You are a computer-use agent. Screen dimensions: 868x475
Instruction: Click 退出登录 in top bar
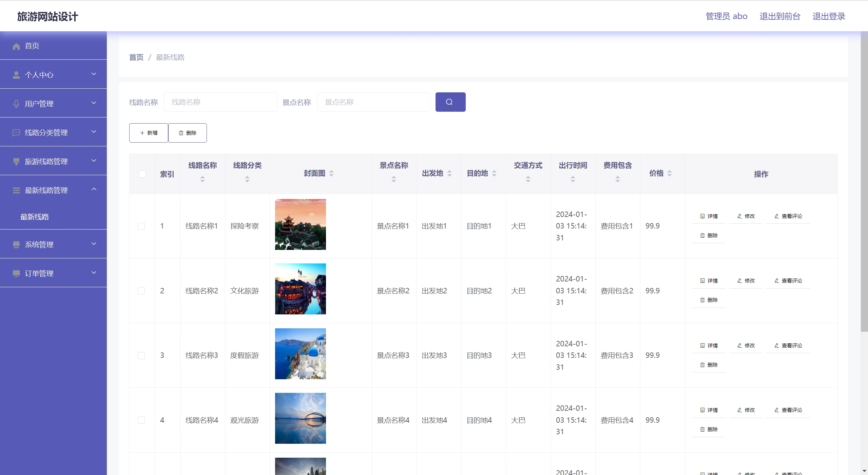pos(828,16)
